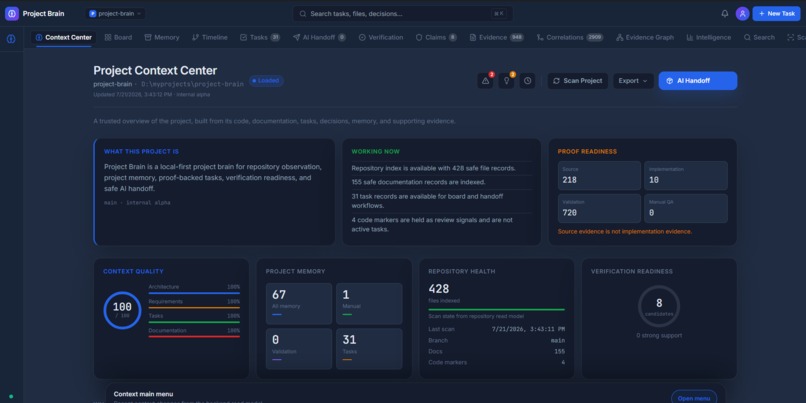Click the Requirements quality progress bar

click(x=194, y=307)
